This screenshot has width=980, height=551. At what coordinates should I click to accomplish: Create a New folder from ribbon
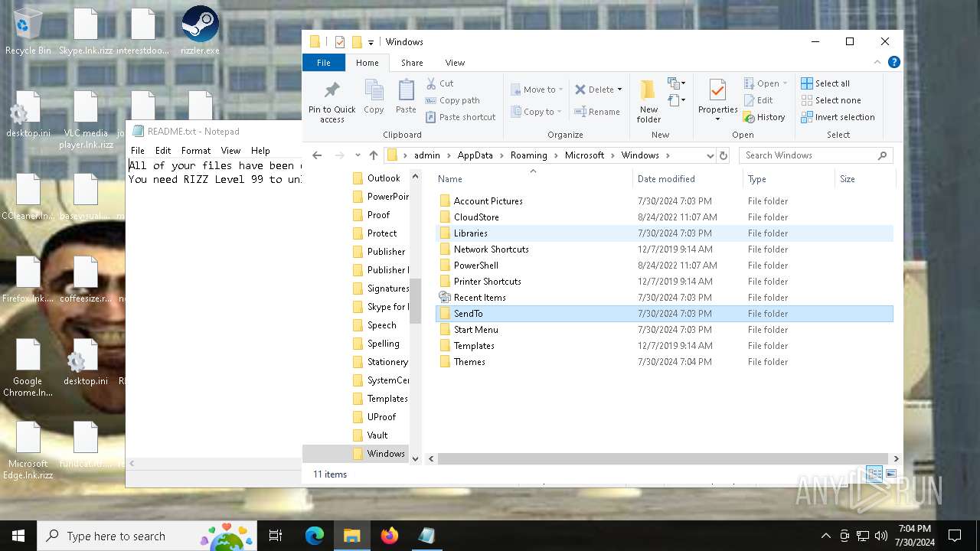648,100
